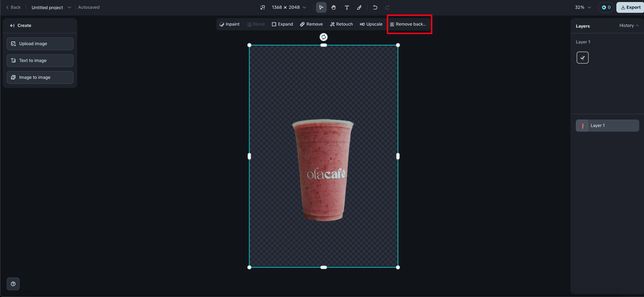Open the Retouch tool
The width and height of the screenshot is (644, 297).
pyautogui.click(x=342, y=24)
